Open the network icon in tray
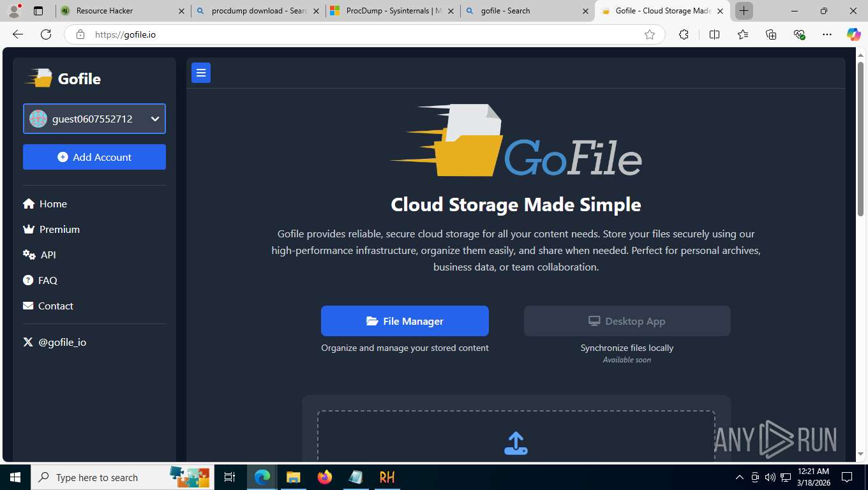This screenshot has height=490, width=868. click(x=786, y=477)
